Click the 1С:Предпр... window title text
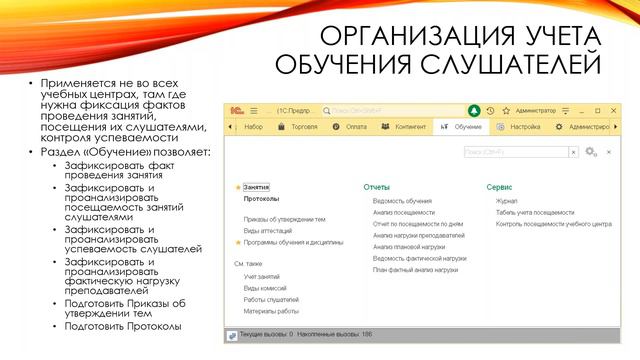The image size is (640, 360). click(294, 111)
